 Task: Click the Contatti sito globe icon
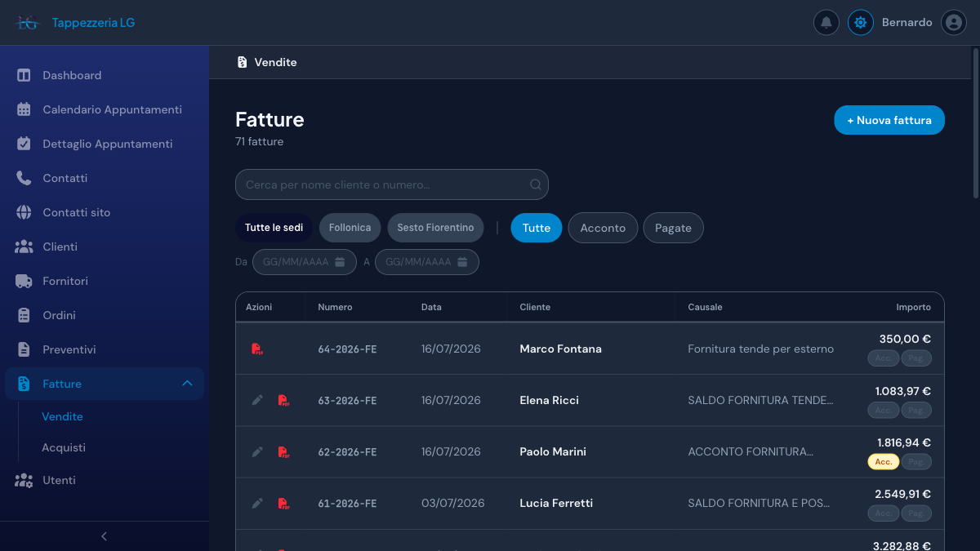(24, 212)
